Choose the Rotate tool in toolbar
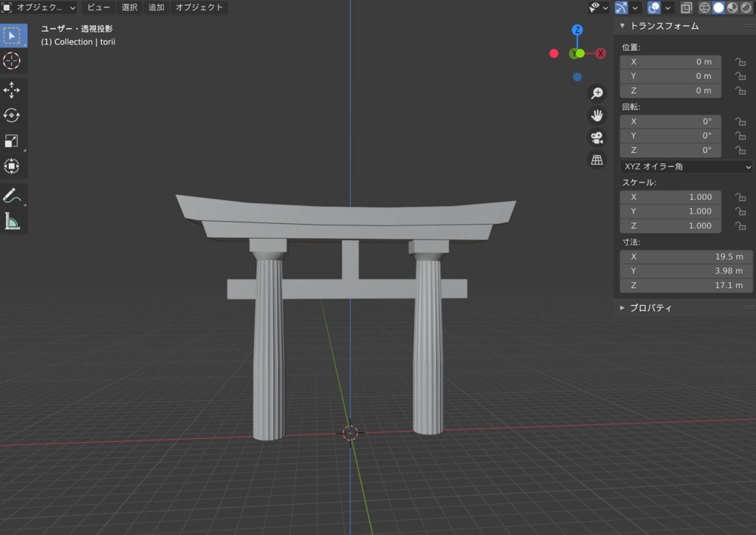The height and width of the screenshot is (535, 756). [12, 115]
